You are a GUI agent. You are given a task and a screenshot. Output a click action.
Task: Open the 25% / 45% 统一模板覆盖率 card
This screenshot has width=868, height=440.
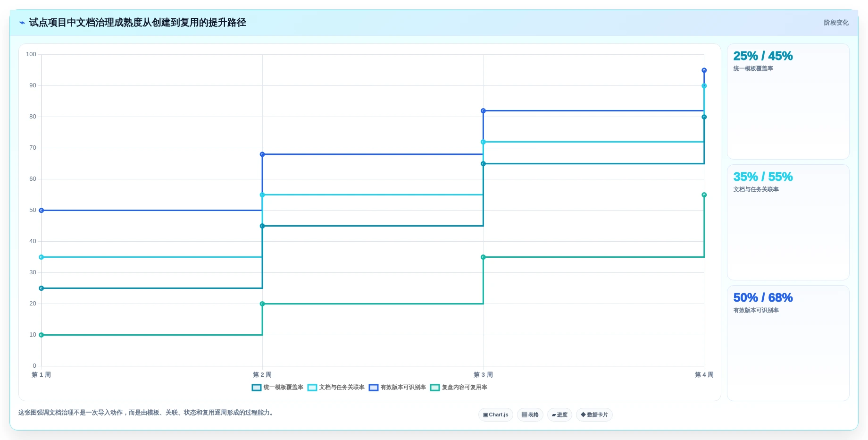(x=788, y=102)
